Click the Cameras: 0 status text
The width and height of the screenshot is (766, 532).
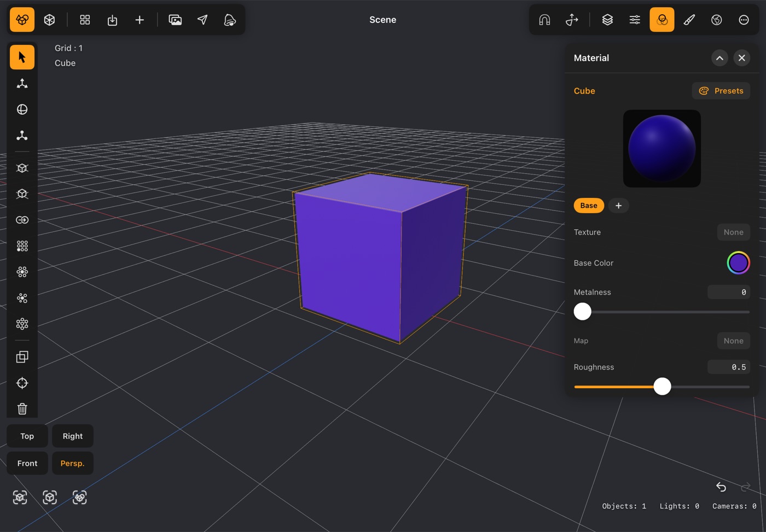[734, 506]
